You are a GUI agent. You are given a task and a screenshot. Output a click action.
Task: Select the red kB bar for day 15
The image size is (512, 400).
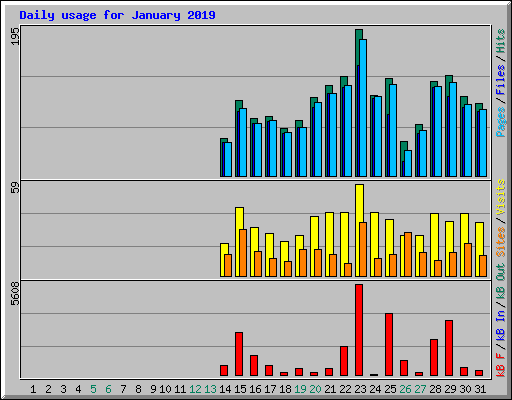point(239,354)
